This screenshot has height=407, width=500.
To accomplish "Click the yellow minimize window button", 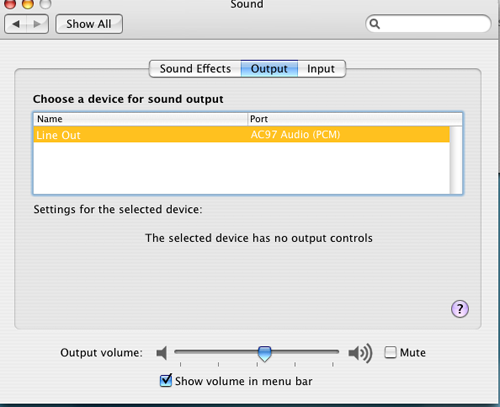I will click(x=28, y=3).
